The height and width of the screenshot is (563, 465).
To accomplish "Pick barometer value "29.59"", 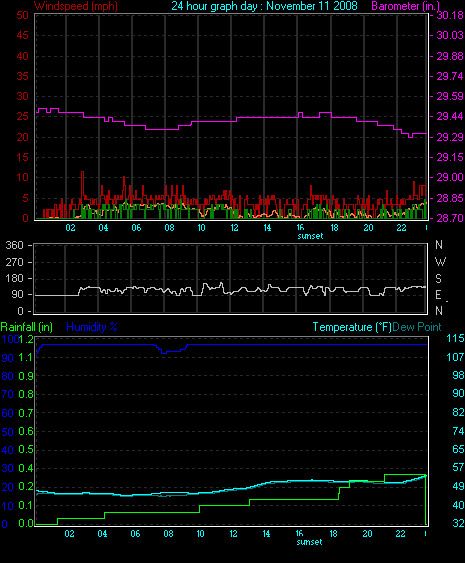I will 450,96.
